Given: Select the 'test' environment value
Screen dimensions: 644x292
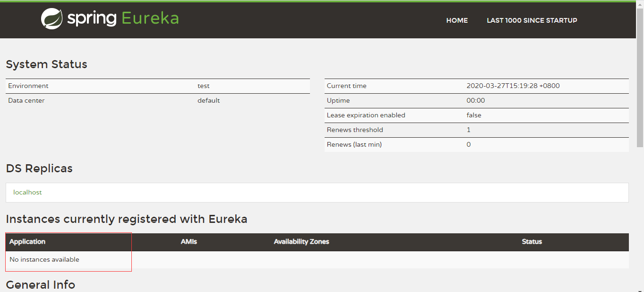Looking at the screenshot, I should coord(204,86).
